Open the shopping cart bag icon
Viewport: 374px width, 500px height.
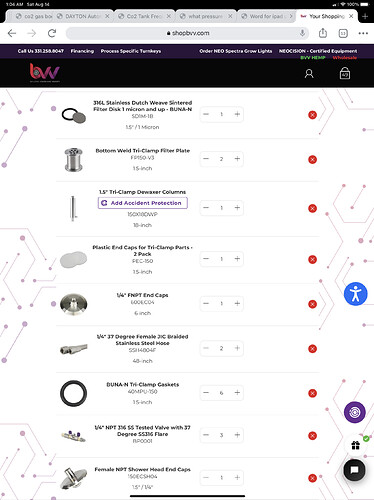(x=345, y=73)
